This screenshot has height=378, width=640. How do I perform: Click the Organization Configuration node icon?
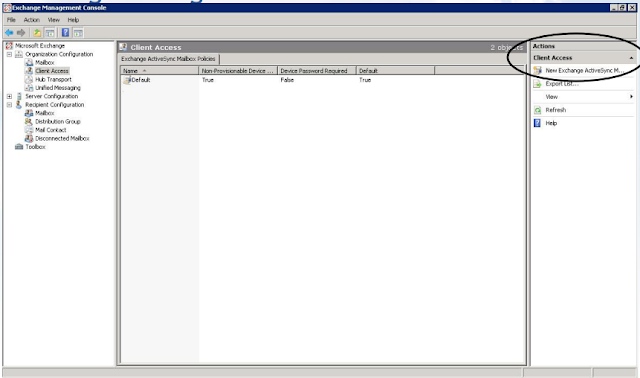[x=19, y=54]
